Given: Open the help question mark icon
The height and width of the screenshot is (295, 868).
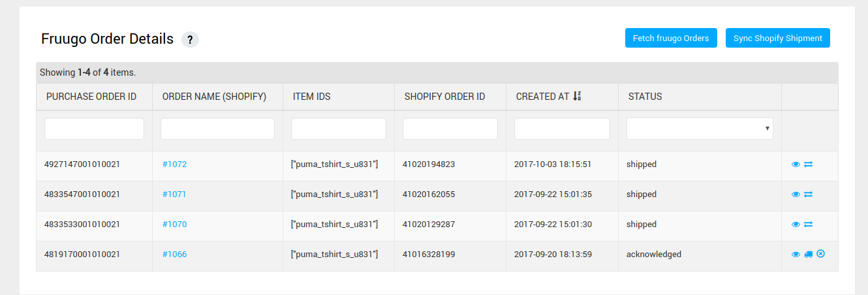Looking at the screenshot, I should (x=190, y=40).
